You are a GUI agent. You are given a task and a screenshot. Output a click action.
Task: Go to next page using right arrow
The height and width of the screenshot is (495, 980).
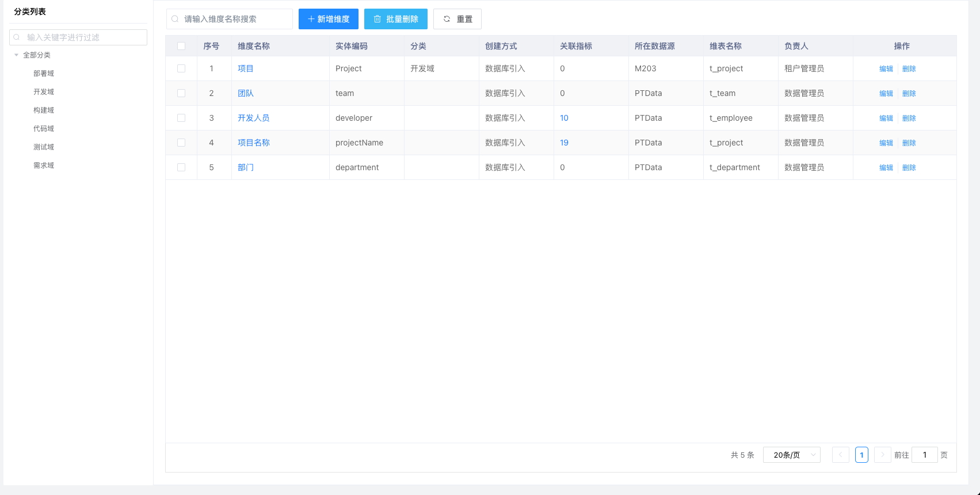882,455
